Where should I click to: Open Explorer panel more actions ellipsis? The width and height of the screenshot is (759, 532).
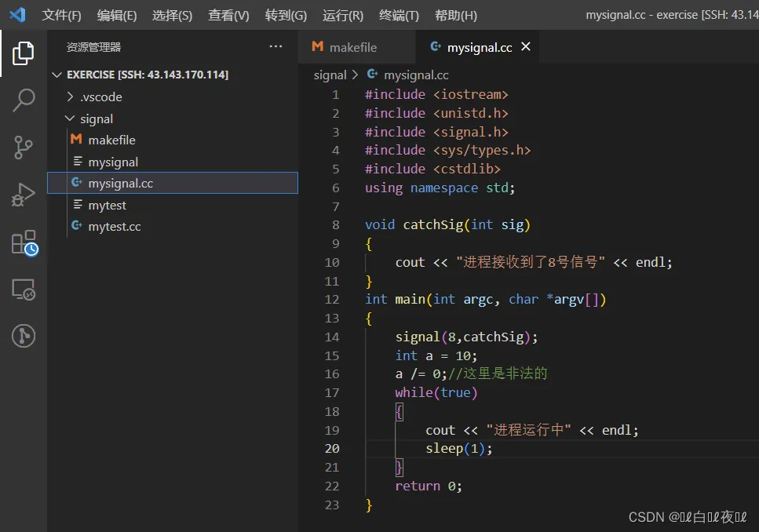(276, 47)
